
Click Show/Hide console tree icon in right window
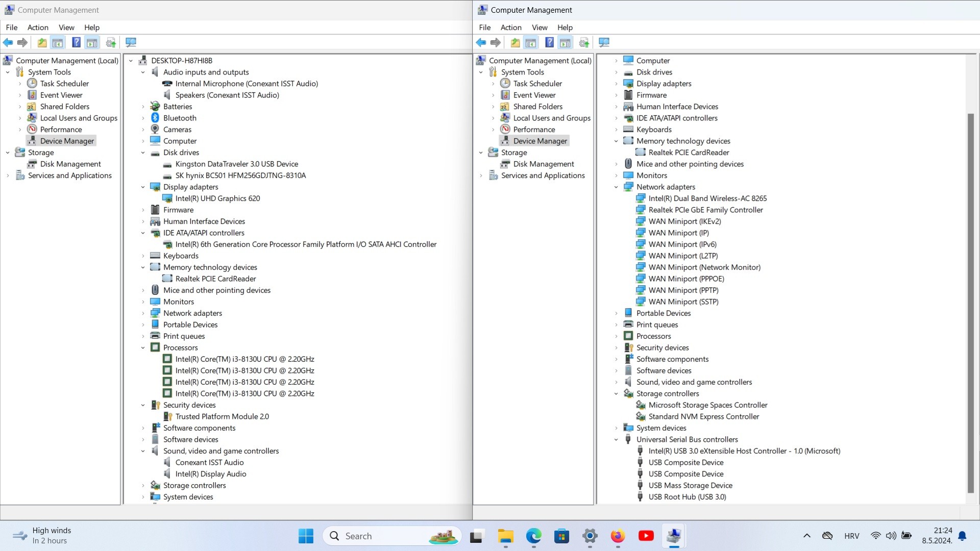pyautogui.click(x=531, y=42)
